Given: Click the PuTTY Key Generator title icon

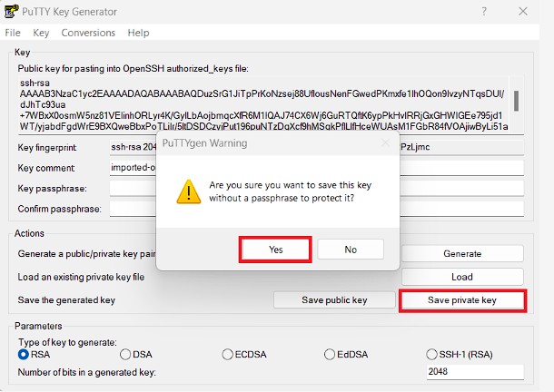Looking at the screenshot, I should pos(11,11).
